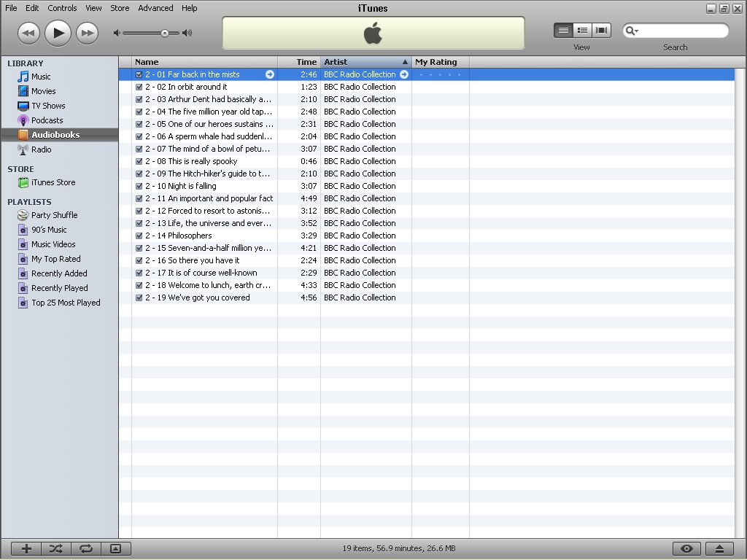Sort by Time column header
The width and height of the screenshot is (747, 560).
point(299,62)
